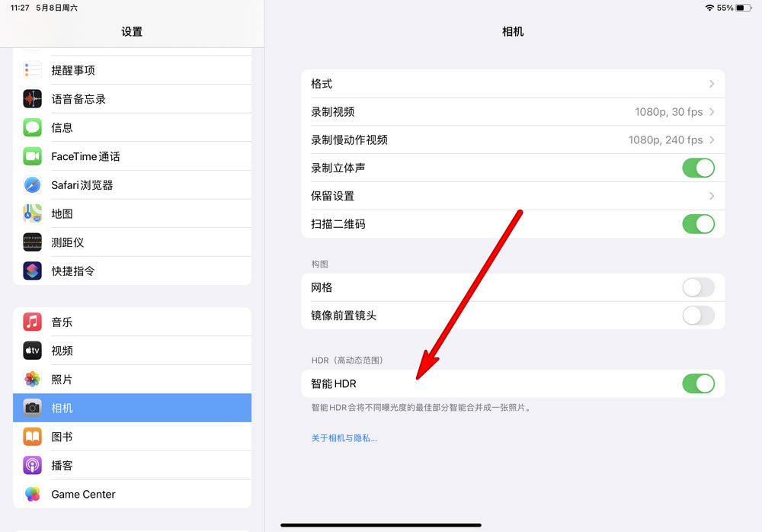
Task: Open the 格式 formats row chevron
Action: point(711,84)
